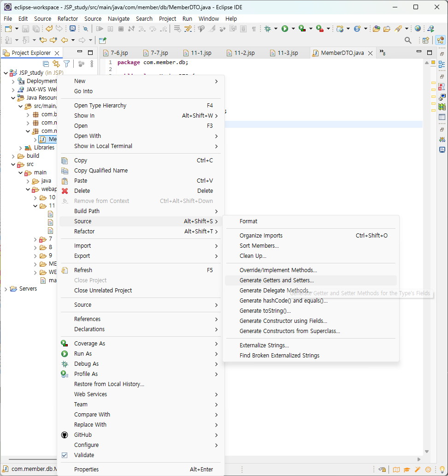Click the Save floppy disk icon
Image resolution: width=448 pixels, height=476 pixels.
tap(25, 29)
